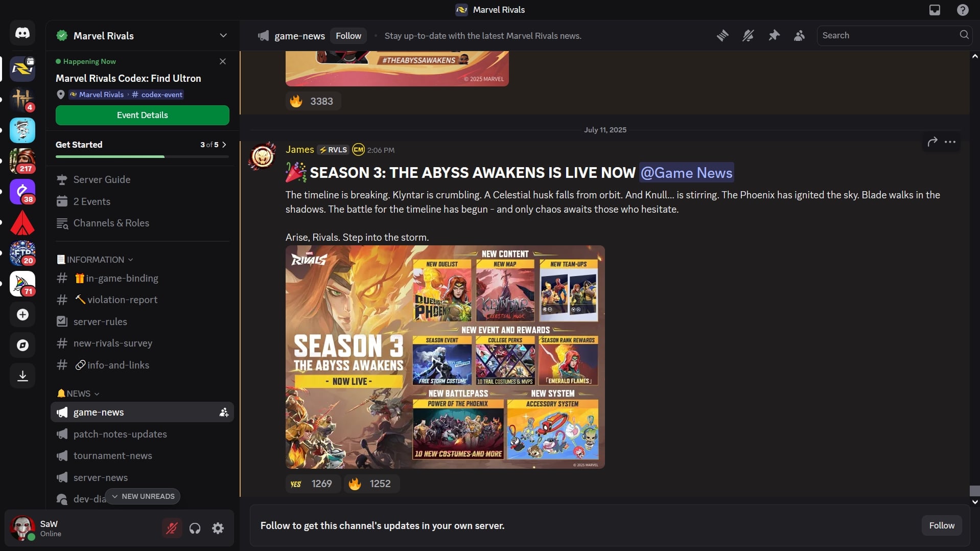Toggle fire reaction 3383
Image resolution: width=980 pixels, height=551 pixels.
point(313,101)
